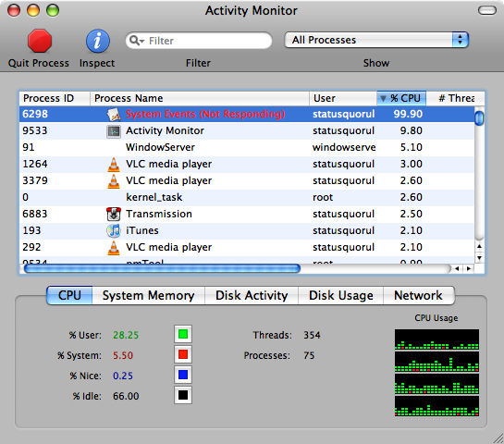Click the red % System color swatch
The height and width of the screenshot is (444, 504).
pos(183,354)
